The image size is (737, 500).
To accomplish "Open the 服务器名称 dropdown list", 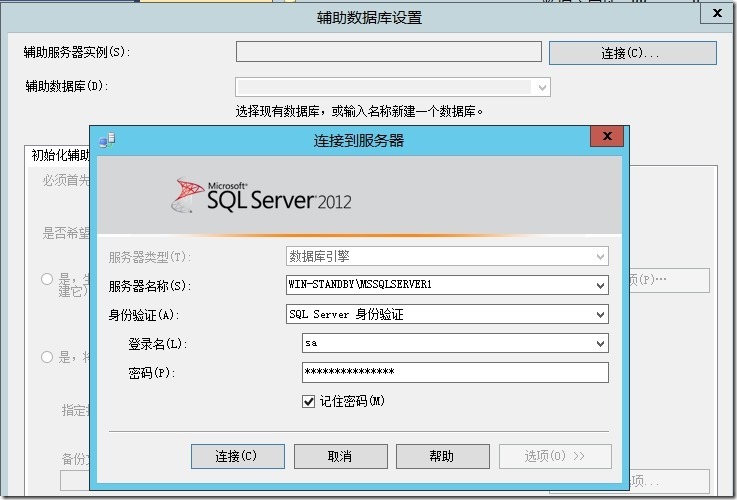I will [x=600, y=285].
